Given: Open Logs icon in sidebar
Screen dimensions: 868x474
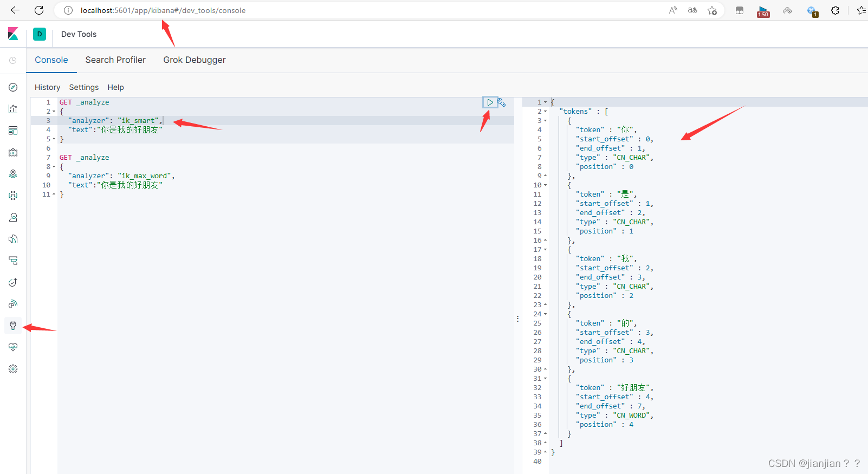Looking at the screenshot, I should point(13,239).
